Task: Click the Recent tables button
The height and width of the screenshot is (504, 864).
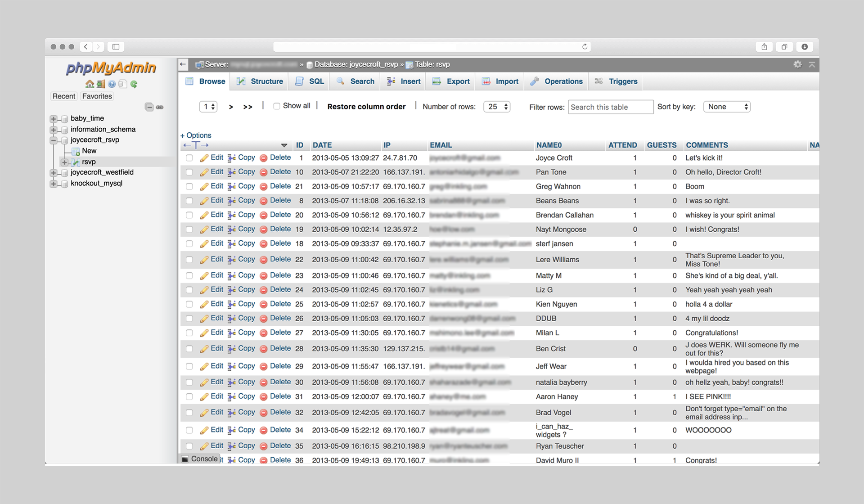Action: tap(64, 96)
